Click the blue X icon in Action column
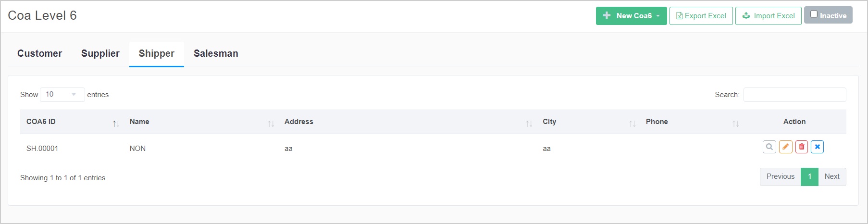The width and height of the screenshot is (868, 224). pyautogui.click(x=817, y=147)
